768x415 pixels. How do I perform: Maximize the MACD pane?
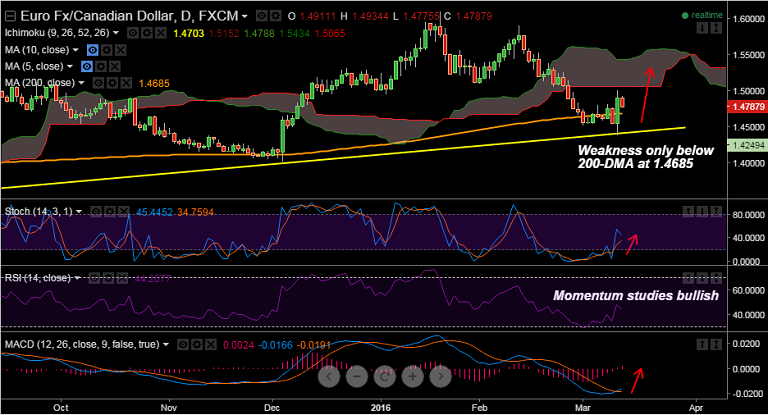pos(716,345)
